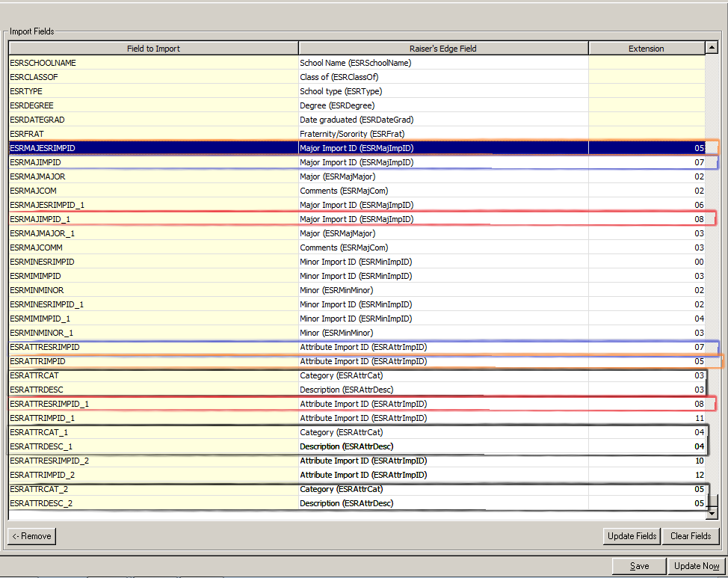This screenshot has width=728, height=578.
Task: Select the ESRATTRIMPID_1 field
Action: click(153, 418)
